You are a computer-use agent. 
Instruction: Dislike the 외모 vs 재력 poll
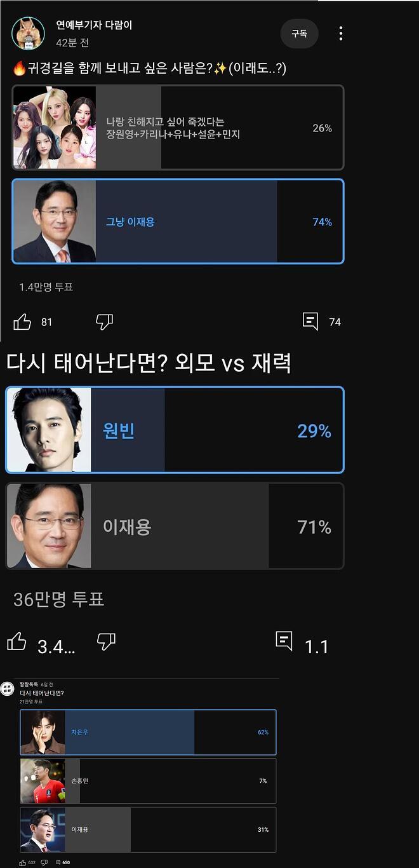(x=106, y=642)
